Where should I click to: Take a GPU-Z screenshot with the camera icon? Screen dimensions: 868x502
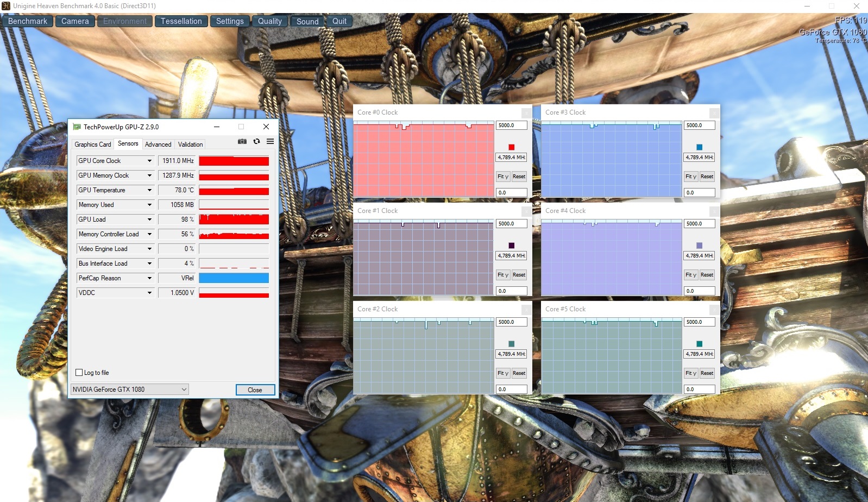(x=242, y=142)
